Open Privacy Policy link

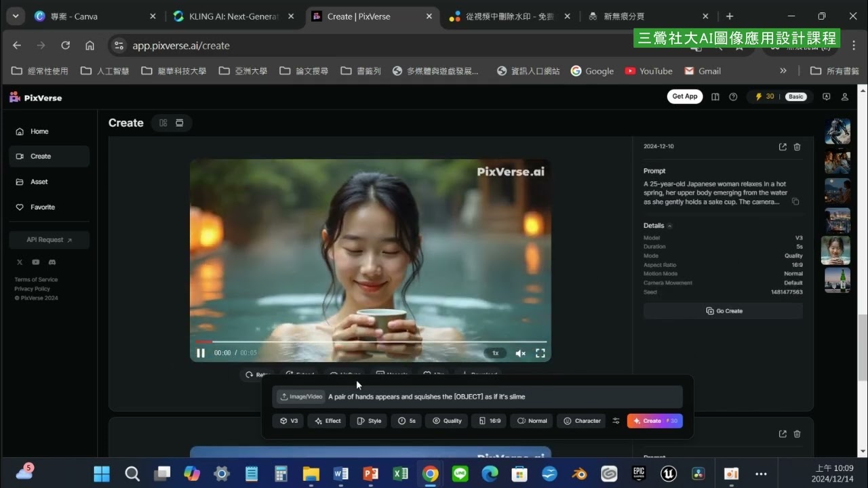(x=33, y=289)
